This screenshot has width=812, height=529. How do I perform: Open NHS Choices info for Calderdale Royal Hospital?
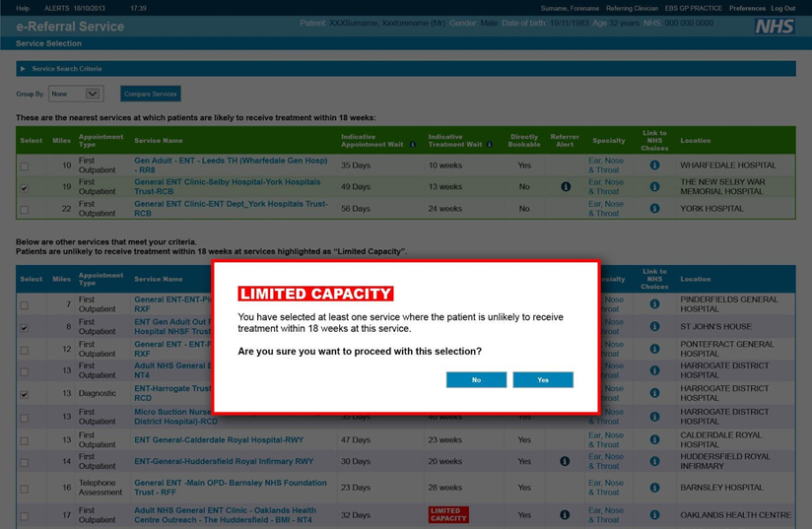point(654,439)
